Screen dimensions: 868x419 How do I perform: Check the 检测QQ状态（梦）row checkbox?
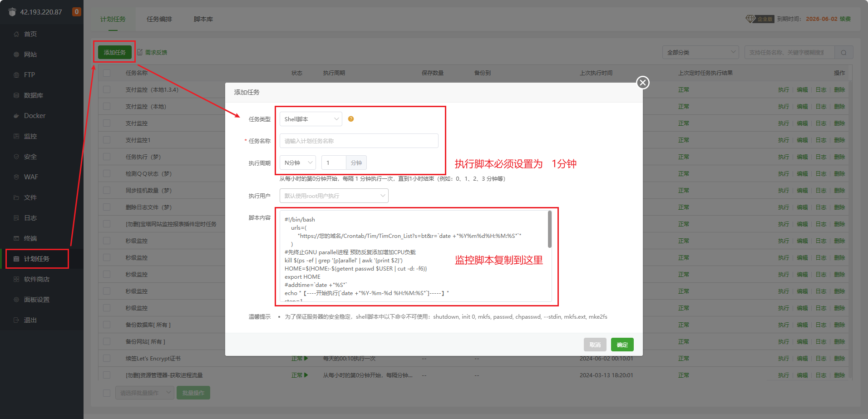107,174
